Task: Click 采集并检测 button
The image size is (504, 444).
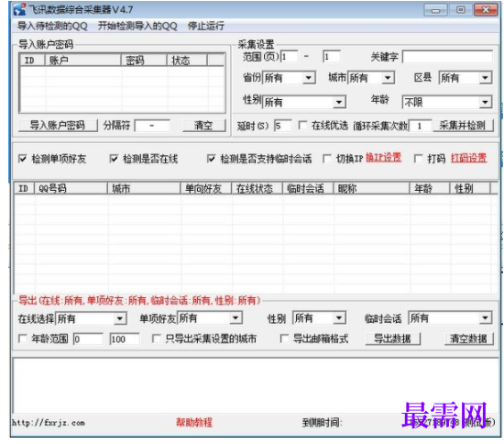Action: pos(463,125)
